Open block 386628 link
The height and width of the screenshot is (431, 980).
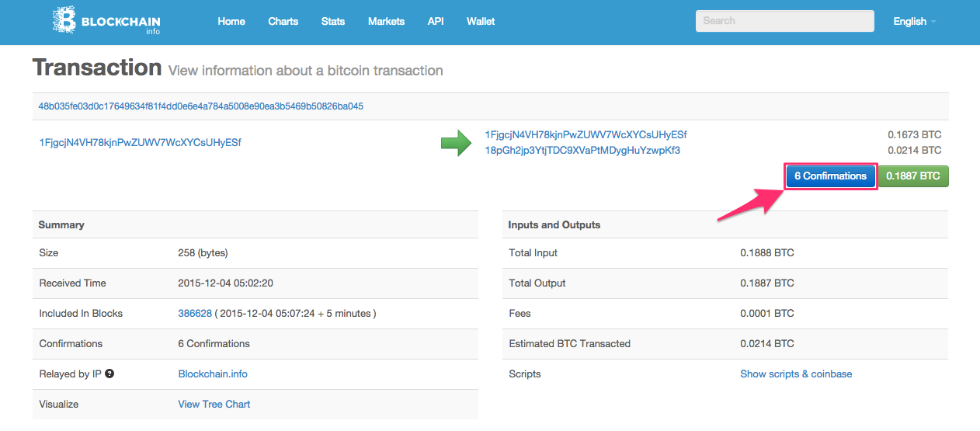pos(195,314)
